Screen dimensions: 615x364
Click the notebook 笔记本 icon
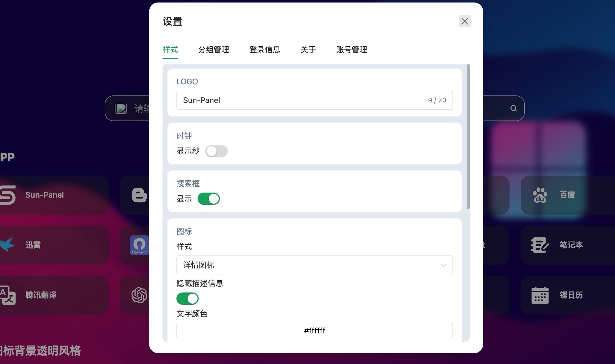click(540, 245)
